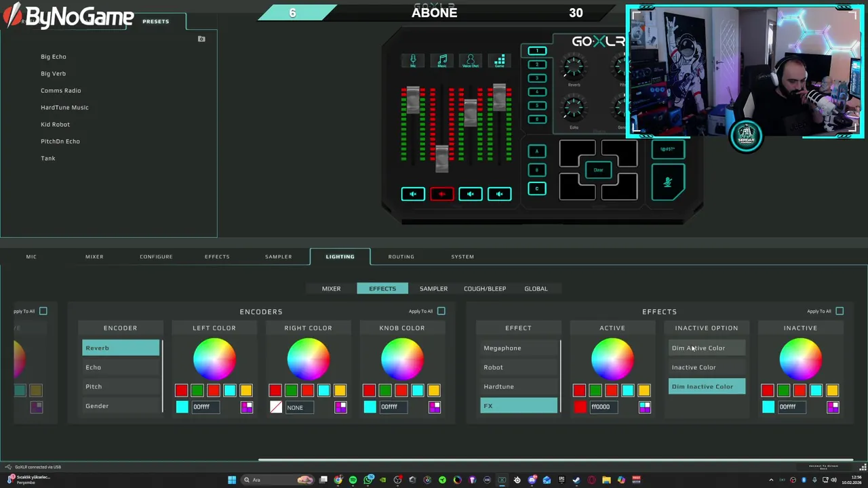Open the MIXER lighting subtab

tap(332, 289)
